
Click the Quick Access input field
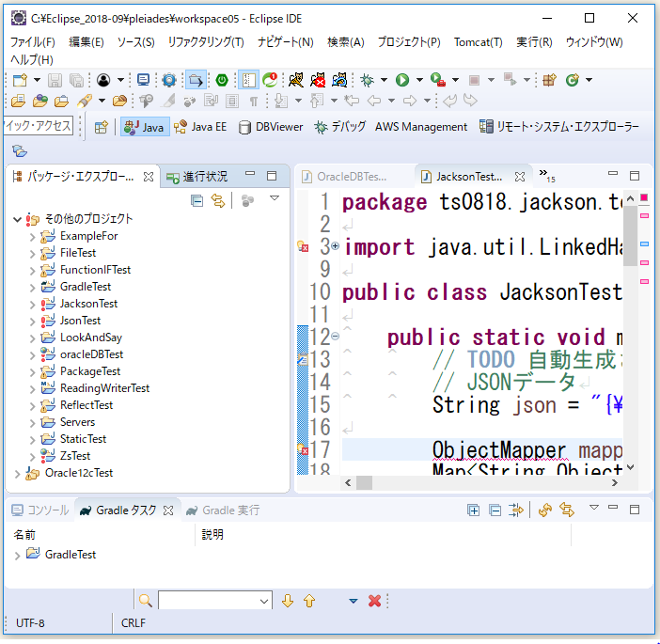38,125
